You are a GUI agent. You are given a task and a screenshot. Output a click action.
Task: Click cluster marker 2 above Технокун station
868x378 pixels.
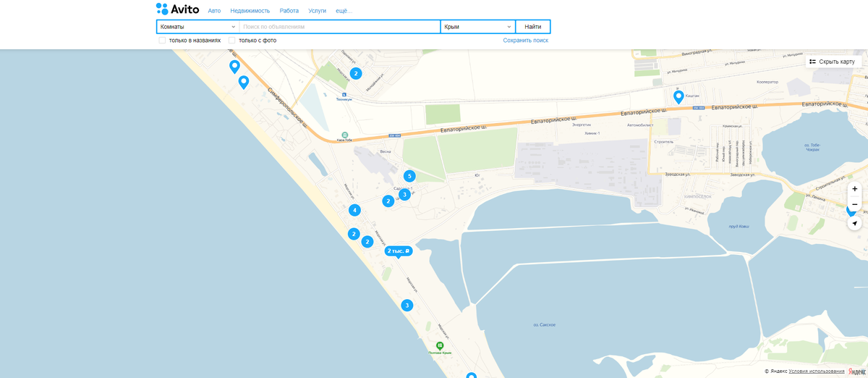[x=356, y=73]
